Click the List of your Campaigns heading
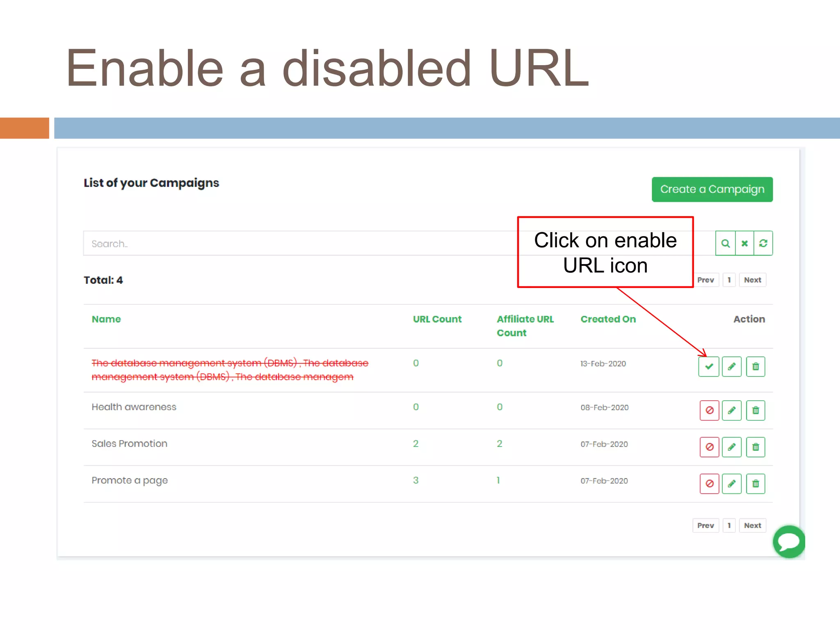The height and width of the screenshot is (630, 840). (x=151, y=183)
